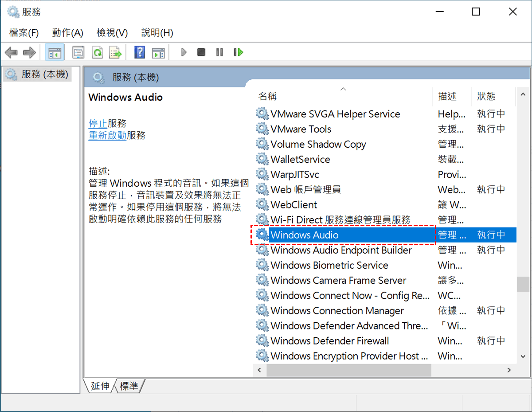Select Windows Audio Endpoint Builder row
Viewport: 532px width, 412px height.
click(x=386, y=250)
